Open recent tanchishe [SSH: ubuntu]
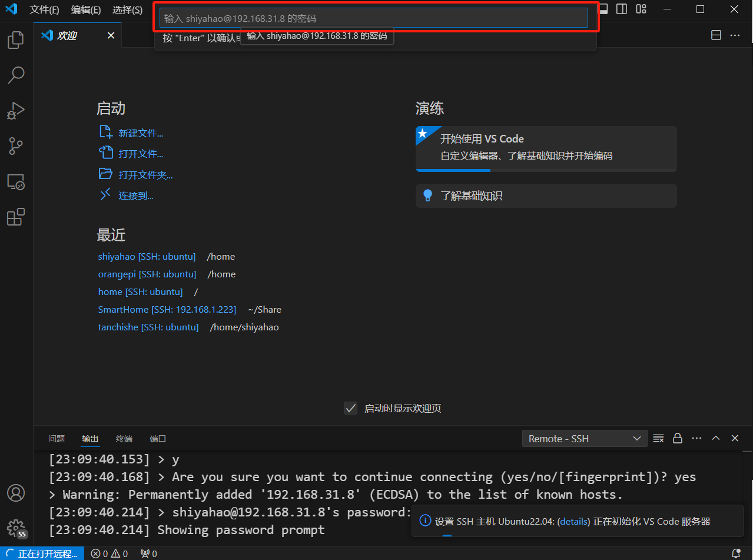Image resolution: width=753 pixels, height=560 pixels. pyautogui.click(x=148, y=327)
